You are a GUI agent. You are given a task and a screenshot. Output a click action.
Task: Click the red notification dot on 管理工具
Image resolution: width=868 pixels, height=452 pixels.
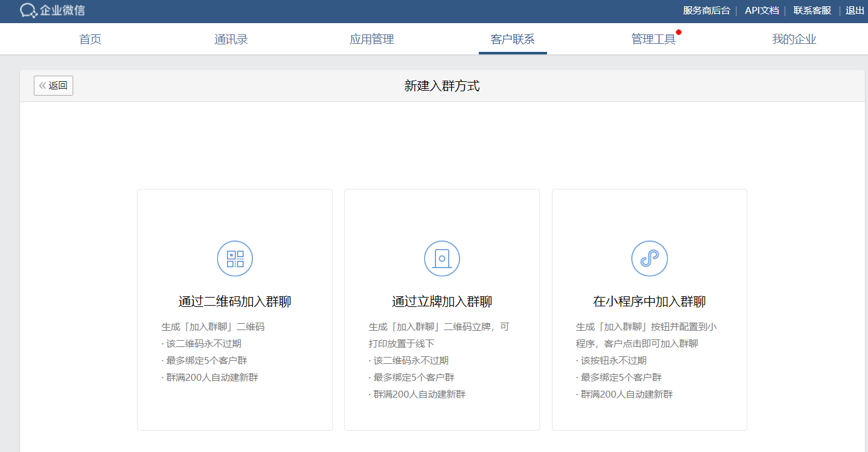pos(679,32)
